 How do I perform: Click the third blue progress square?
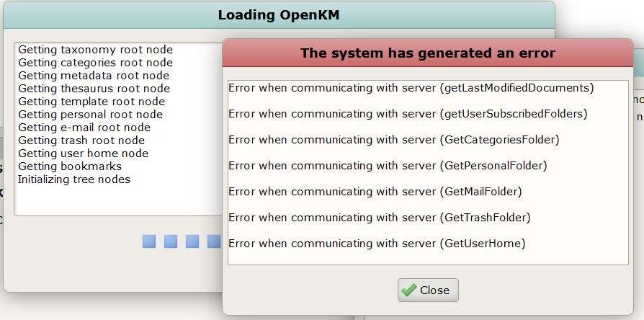pos(192,241)
